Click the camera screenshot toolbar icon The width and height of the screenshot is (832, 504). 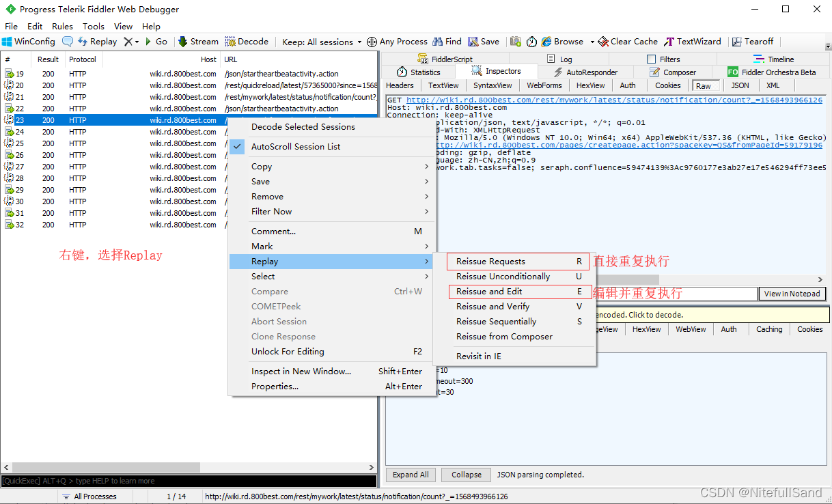pyautogui.click(x=516, y=42)
